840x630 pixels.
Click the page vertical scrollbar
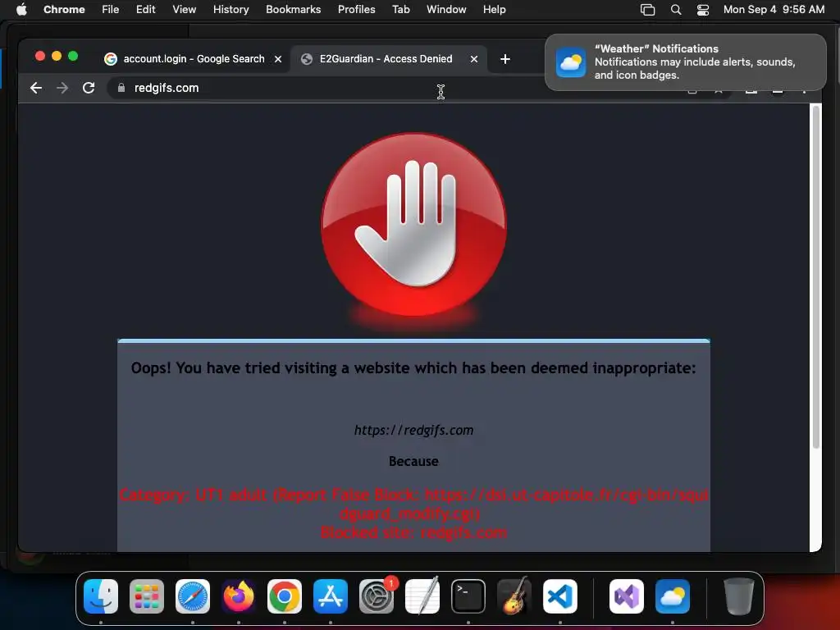coord(816,277)
